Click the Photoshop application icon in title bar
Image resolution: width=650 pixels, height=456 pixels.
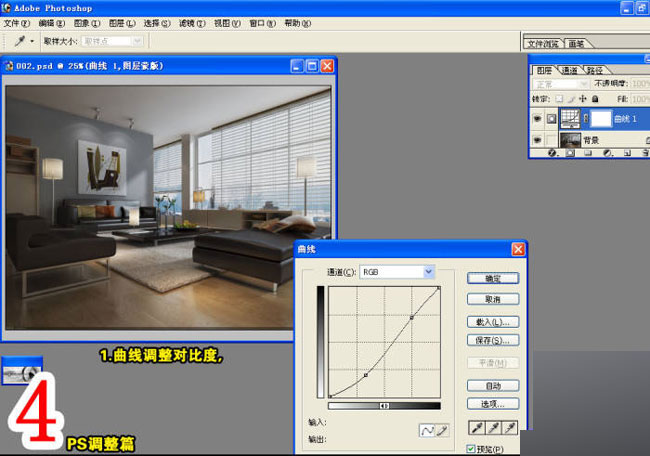click(6, 7)
